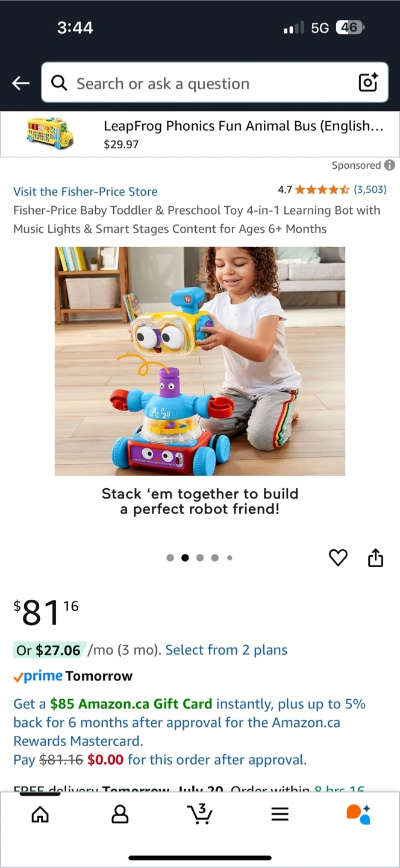
Task: Open shopping cart with 3 items
Action: pyautogui.click(x=199, y=814)
